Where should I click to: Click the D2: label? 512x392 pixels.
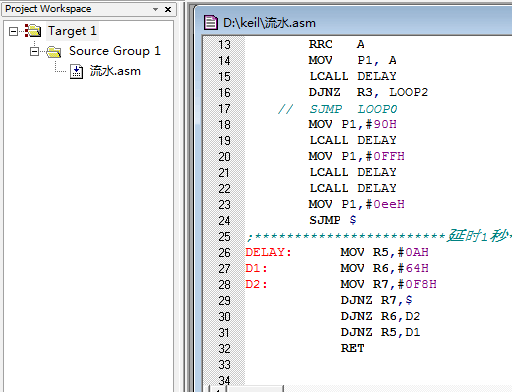256,284
